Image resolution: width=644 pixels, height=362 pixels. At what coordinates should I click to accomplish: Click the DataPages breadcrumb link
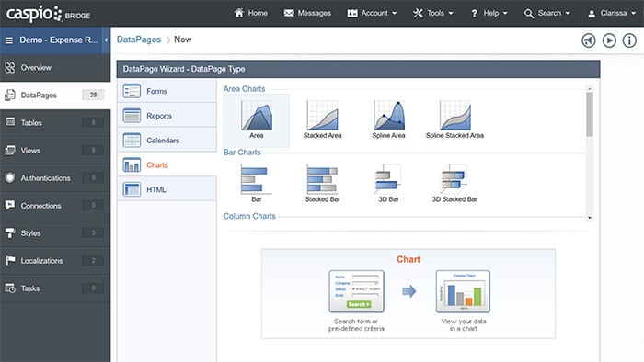point(139,40)
